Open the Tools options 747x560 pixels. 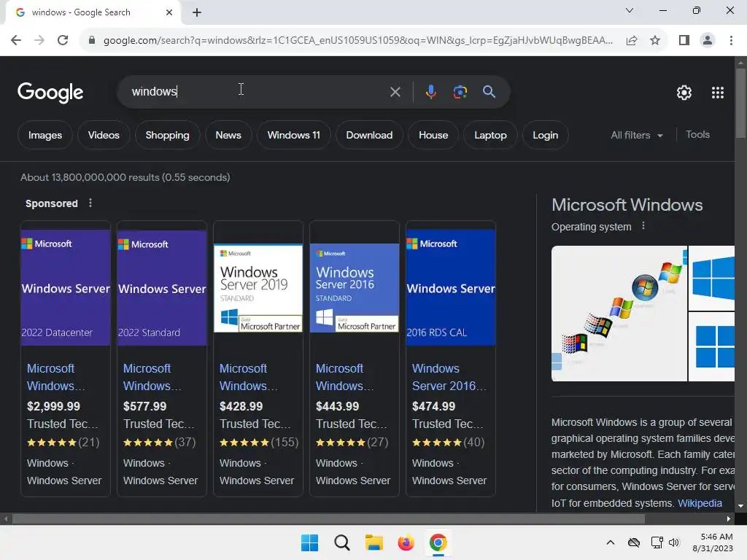pyautogui.click(x=697, y=135)
